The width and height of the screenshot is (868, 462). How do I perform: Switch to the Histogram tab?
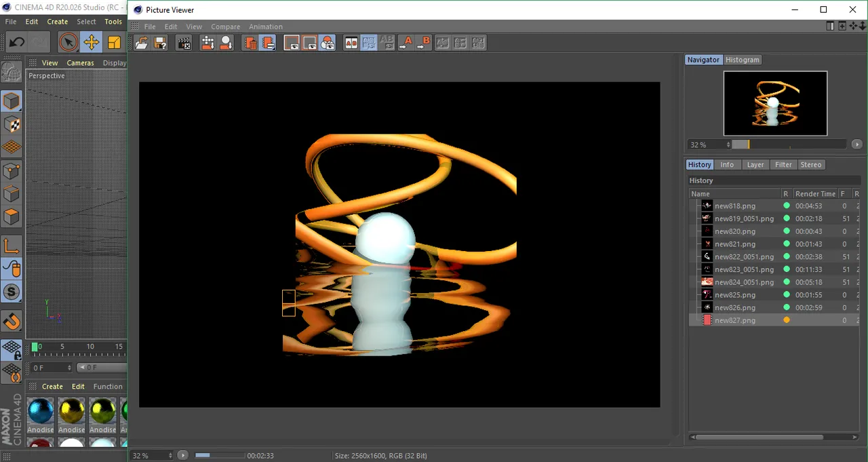tap(742, 60)
